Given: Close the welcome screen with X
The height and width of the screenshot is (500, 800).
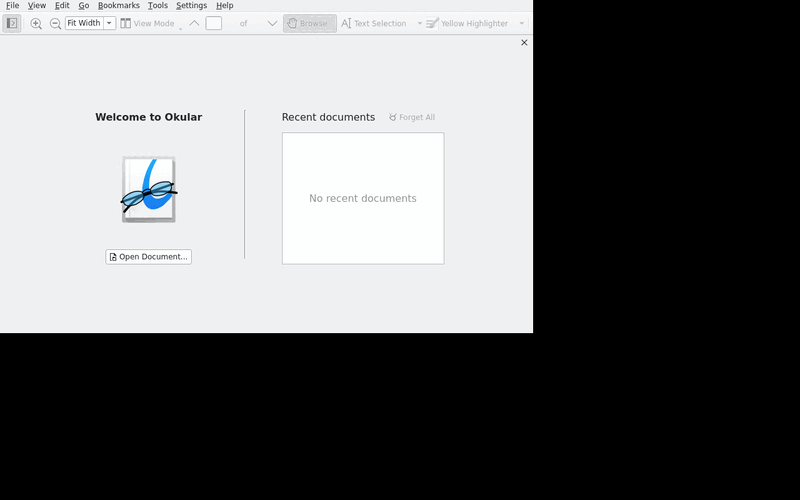Looking at the screenshot, I should click(x=524, y=42).
